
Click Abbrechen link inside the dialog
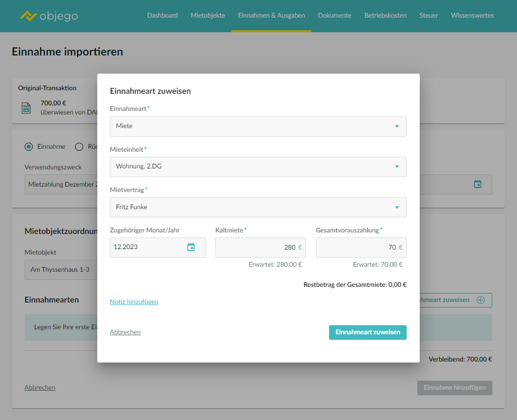(x=125, y=332)
